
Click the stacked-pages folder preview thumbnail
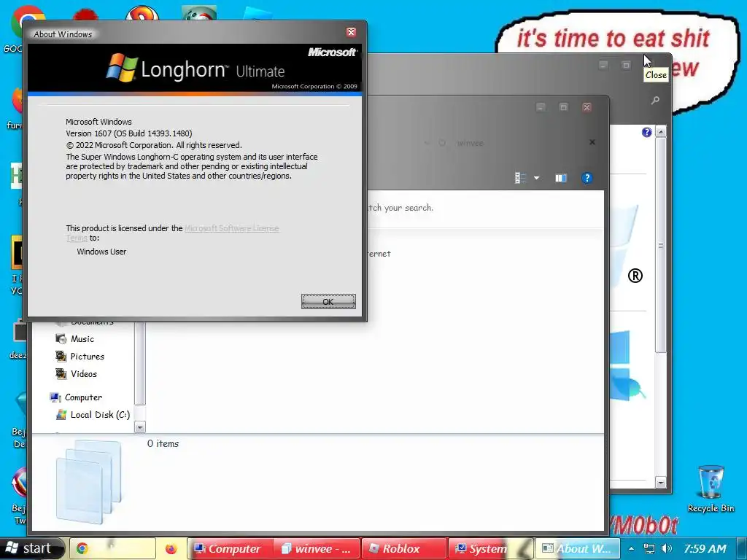pos(88,481)
